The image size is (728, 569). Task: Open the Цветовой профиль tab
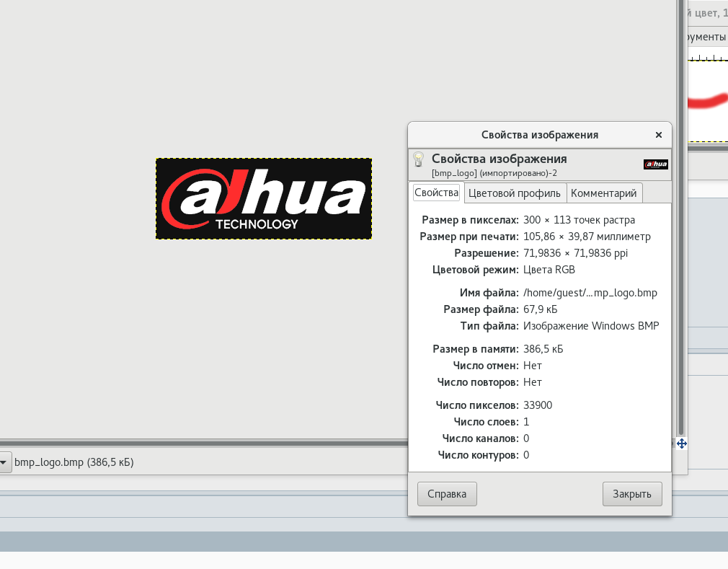(x=514, y=193)
